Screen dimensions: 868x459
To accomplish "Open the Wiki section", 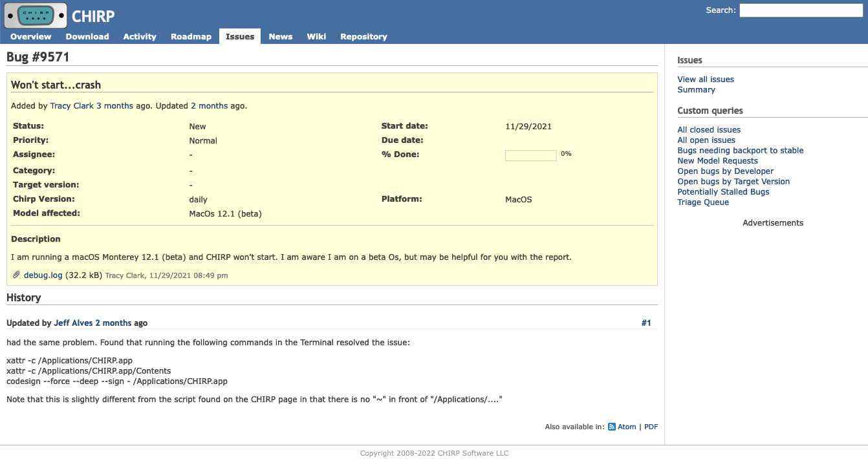I will pos(316,36).
